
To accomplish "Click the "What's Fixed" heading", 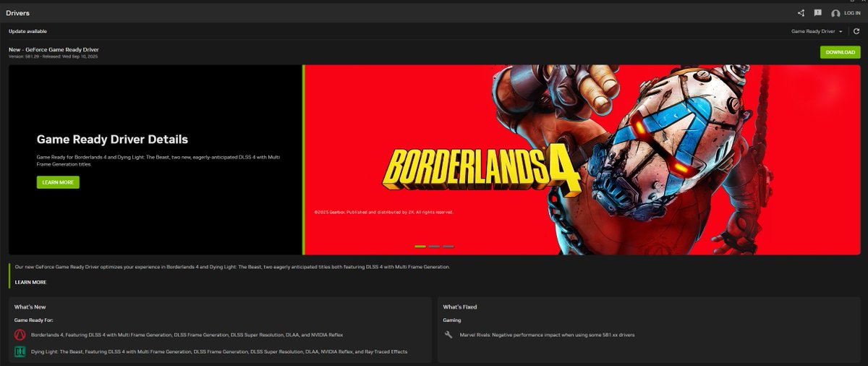I will (460, 307).
